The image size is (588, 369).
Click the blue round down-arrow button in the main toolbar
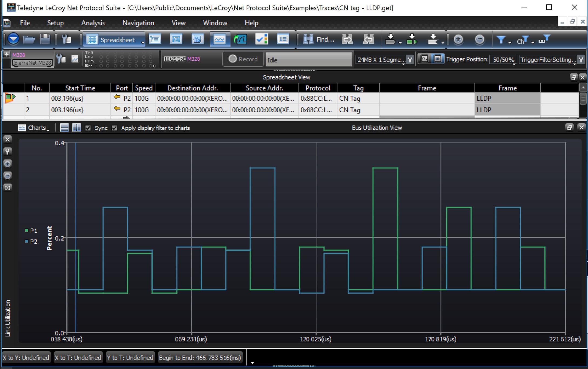pos(13,39)
